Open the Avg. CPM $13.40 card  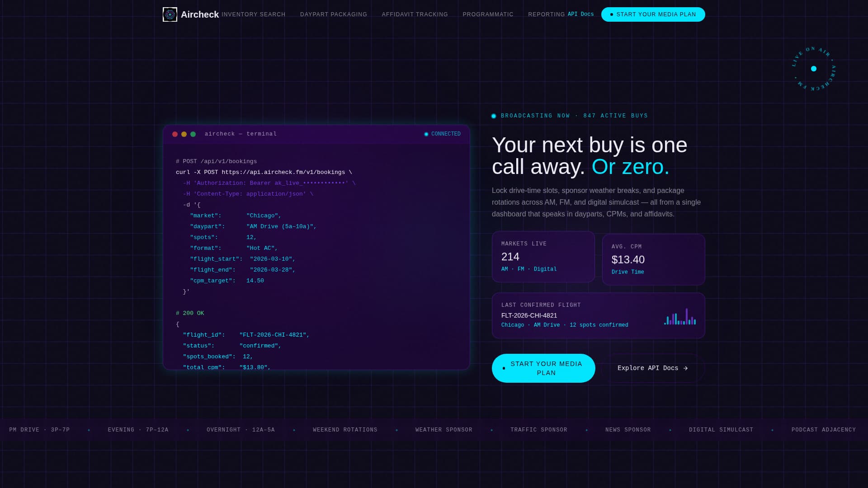pos(654,259)
